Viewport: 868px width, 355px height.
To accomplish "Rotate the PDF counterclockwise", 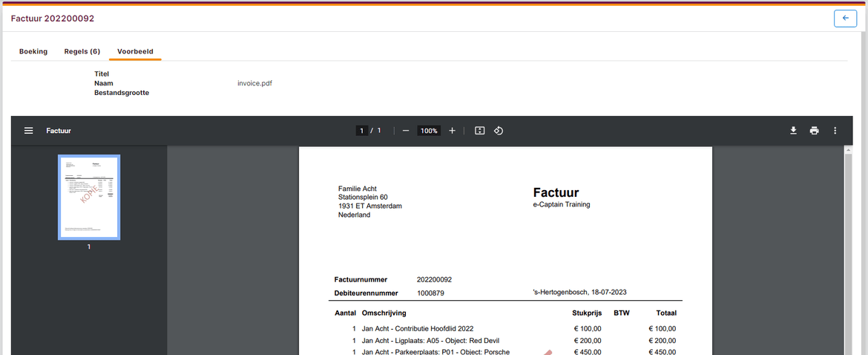I will [x=499, y=131].
